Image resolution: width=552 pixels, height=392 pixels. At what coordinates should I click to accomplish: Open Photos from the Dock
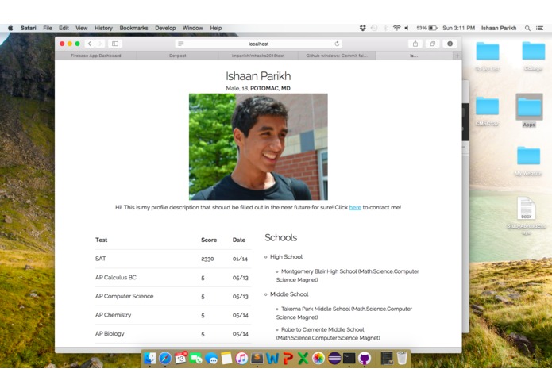318,358
